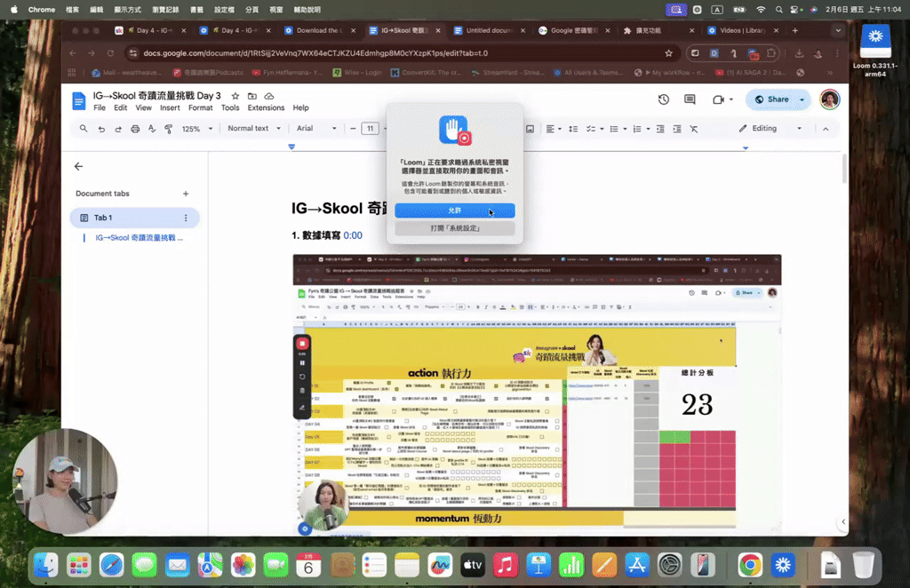Click the blue Allow button in Loom dialog

click(x=454, y=211)
